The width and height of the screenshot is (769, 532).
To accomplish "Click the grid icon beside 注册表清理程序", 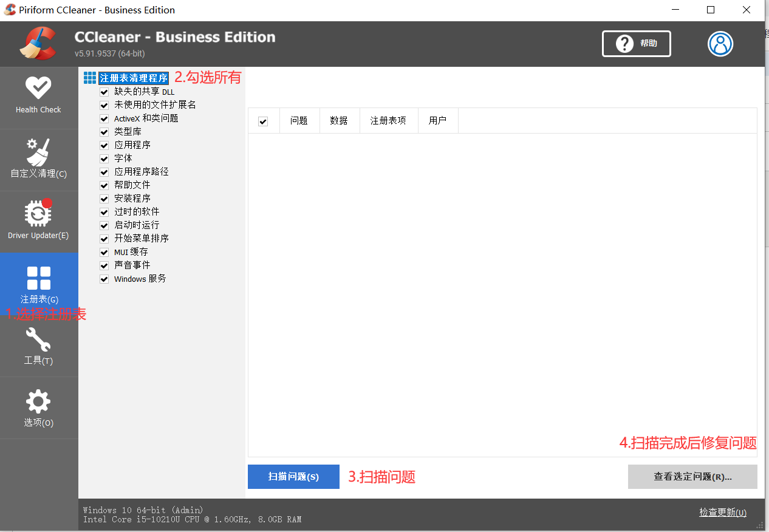I will tap(90, 78).
